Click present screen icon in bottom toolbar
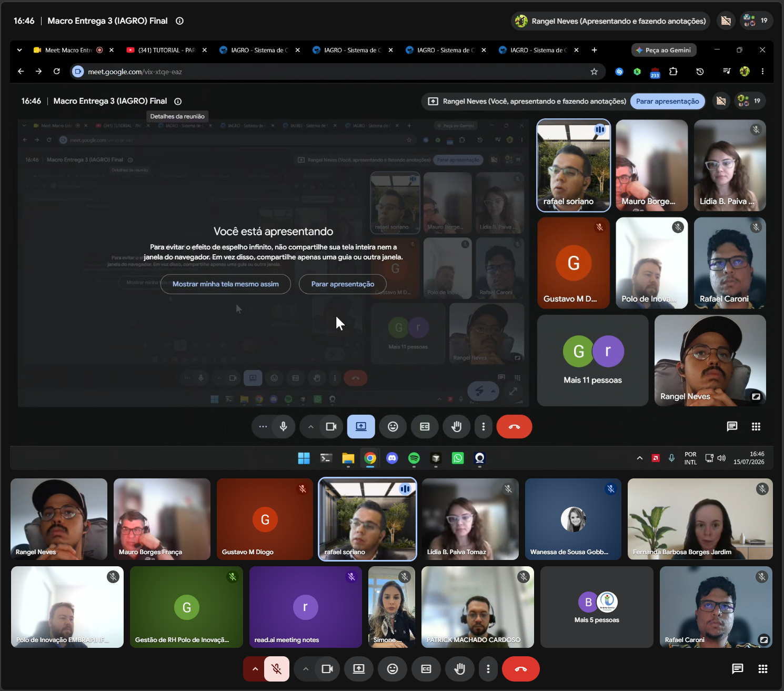 point(359,669)
